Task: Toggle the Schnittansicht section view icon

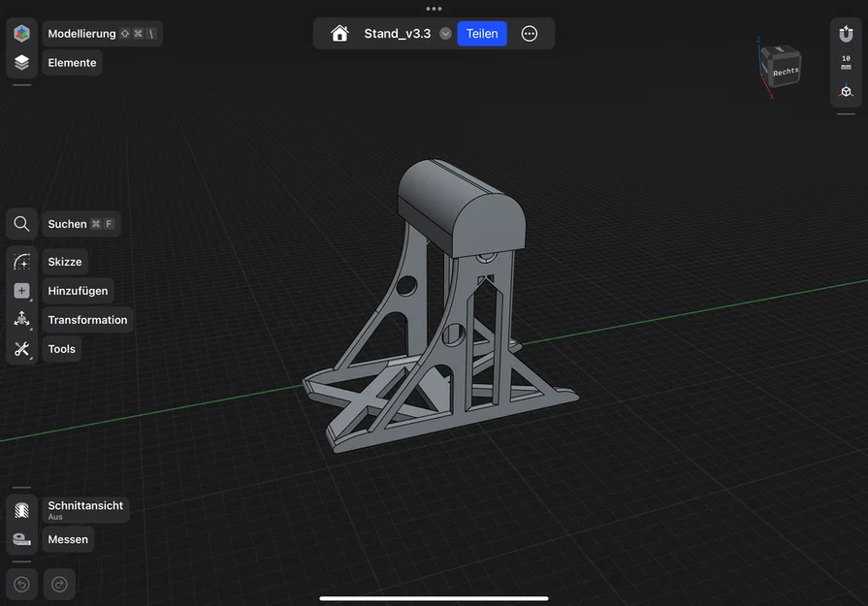Action: (21, 510)
